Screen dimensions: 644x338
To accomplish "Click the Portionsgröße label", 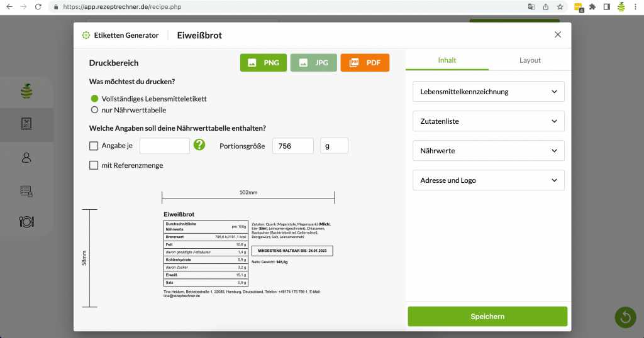I will (242, 146).
